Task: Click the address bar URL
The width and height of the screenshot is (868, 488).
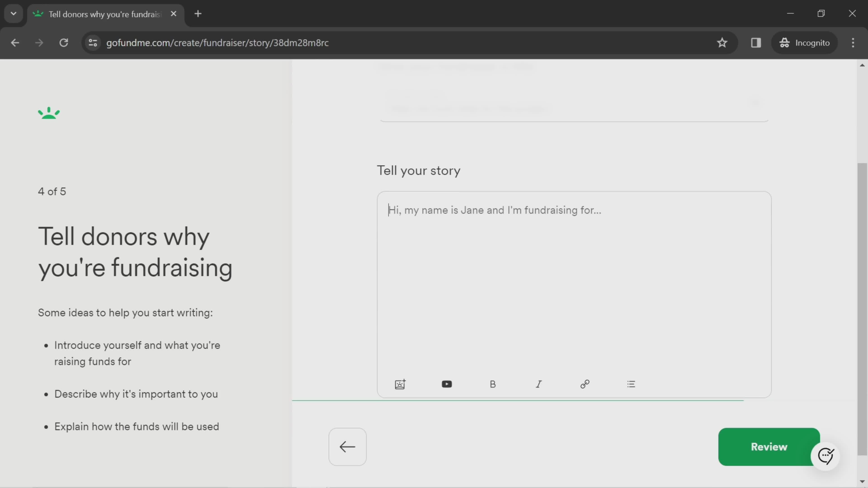Action: pyautogui.click(x=217, y=43)
